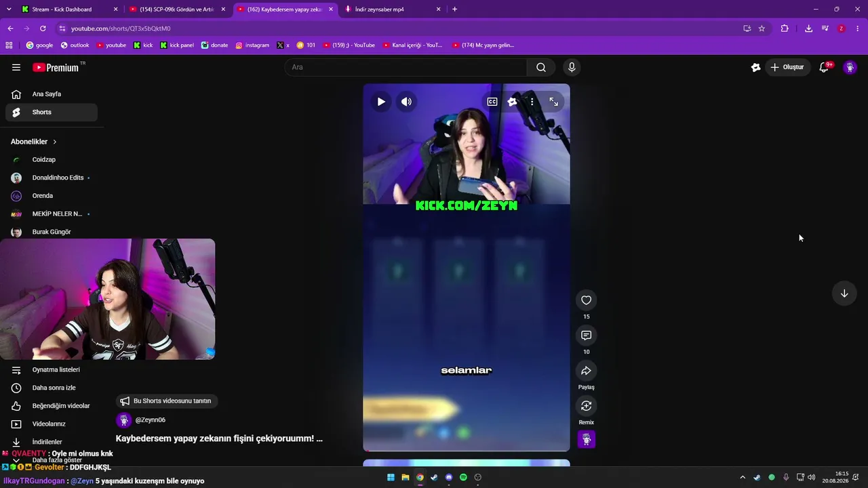Open the sound thumbnail below Remix
Screen dimensions: 868x488
[587, 439]
